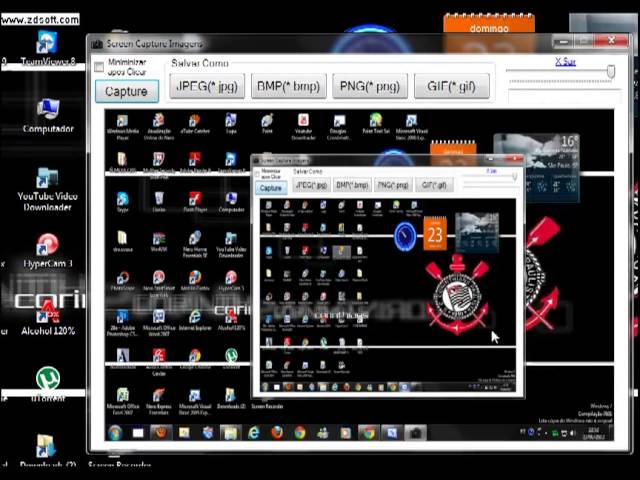
Task: Click Internet Explorer in the captured taskbar
Action: (253, 433)
